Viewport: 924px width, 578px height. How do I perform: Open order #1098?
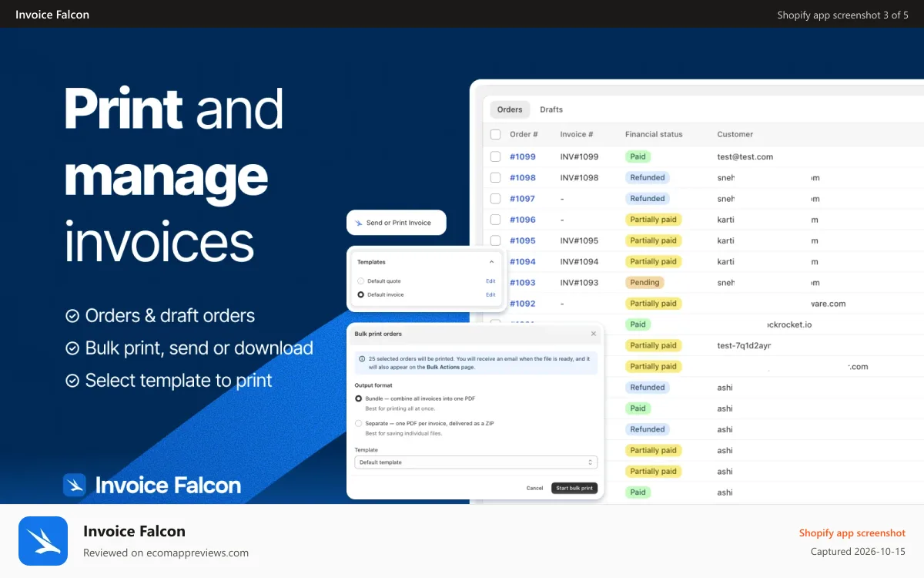tap(523, 177)
